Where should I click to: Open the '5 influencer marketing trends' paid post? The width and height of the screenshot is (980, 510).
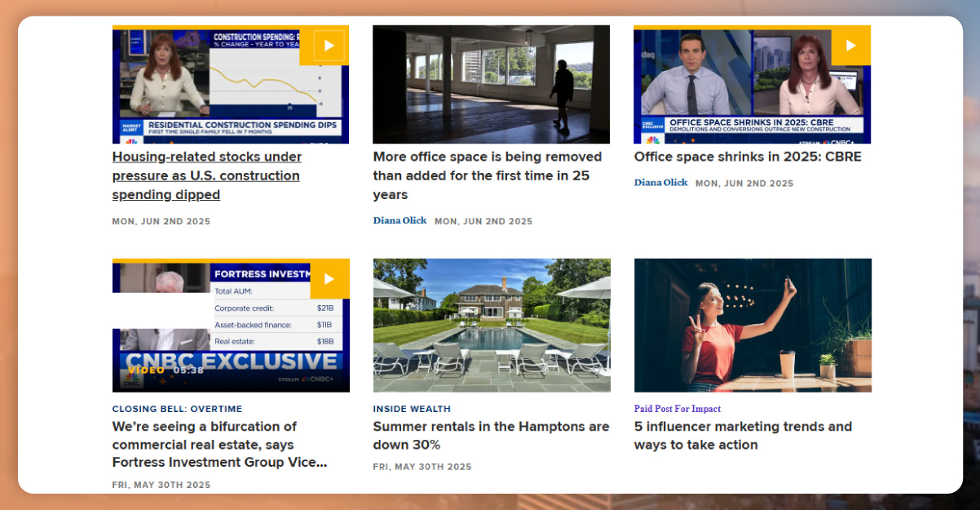tap(743, 436)
